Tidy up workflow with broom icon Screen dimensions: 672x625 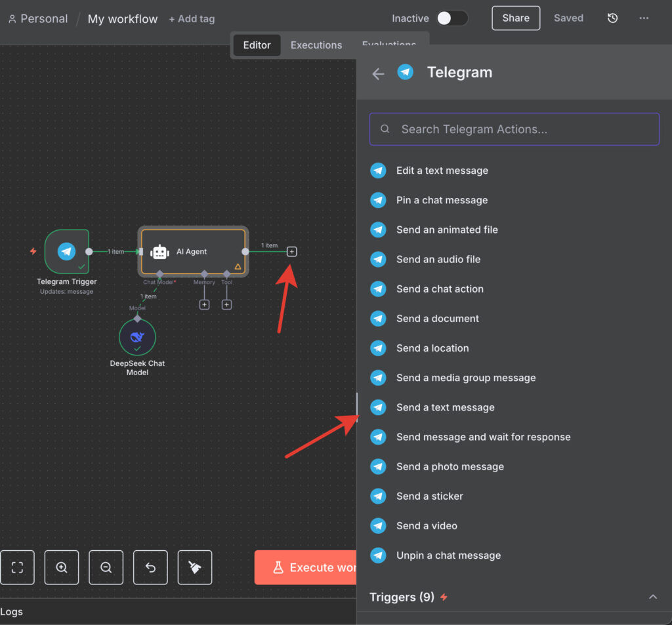[195, 567]
